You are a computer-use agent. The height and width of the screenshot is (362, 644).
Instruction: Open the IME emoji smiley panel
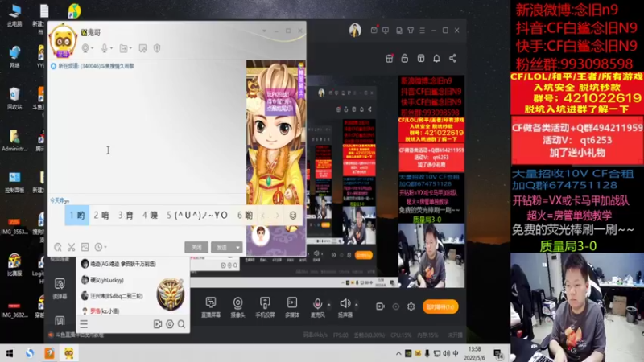pyautogui.click(x=293, y=216)
